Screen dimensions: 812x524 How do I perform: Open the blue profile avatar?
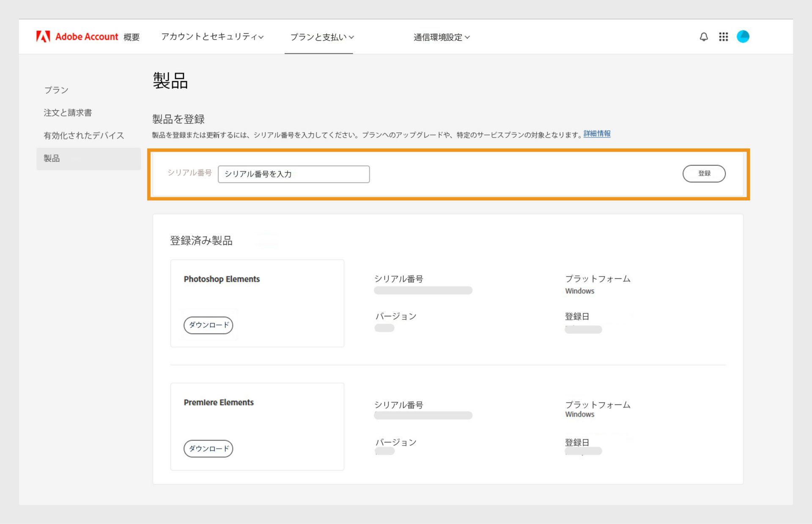click(743, 37)
